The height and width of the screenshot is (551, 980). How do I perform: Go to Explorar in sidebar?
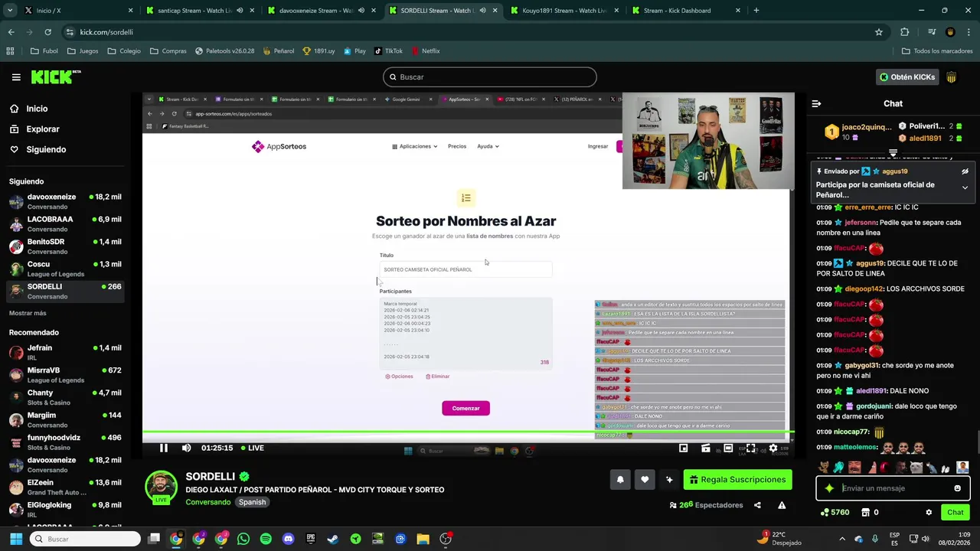[x=43, y=129]
